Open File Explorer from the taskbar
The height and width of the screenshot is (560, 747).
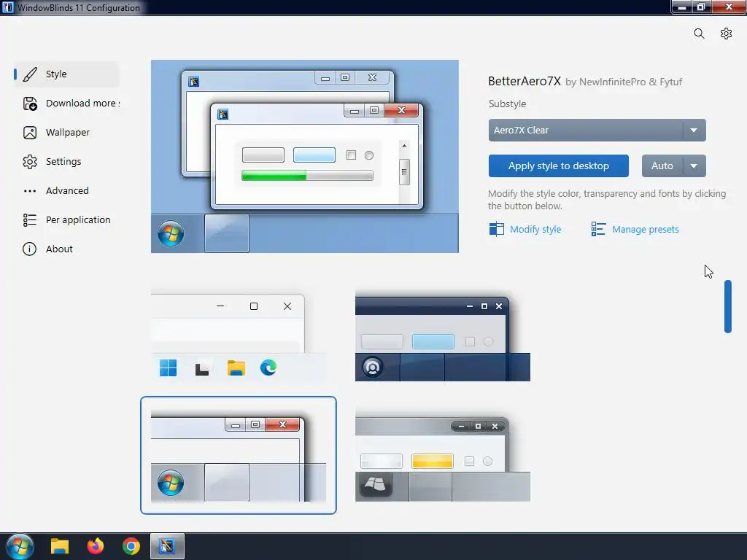(60, 546)
